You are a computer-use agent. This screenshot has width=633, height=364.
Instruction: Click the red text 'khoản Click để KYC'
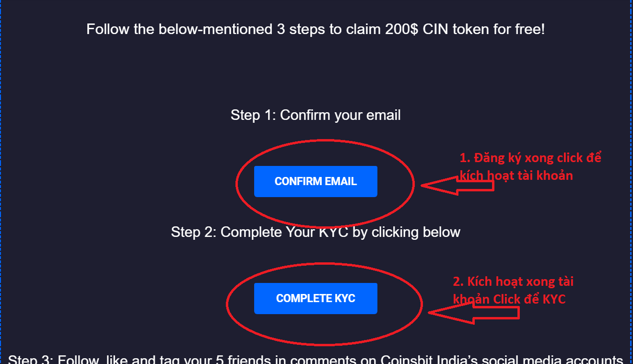(509, 299)
